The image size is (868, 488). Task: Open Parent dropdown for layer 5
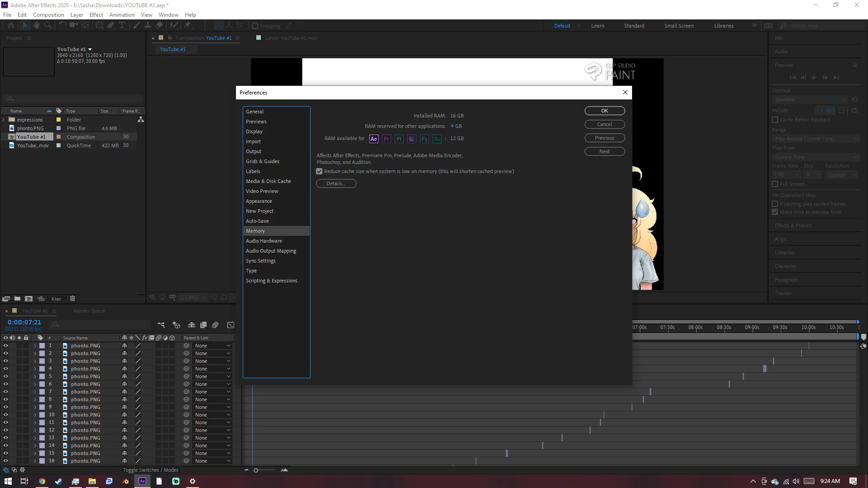click(212, 376)
